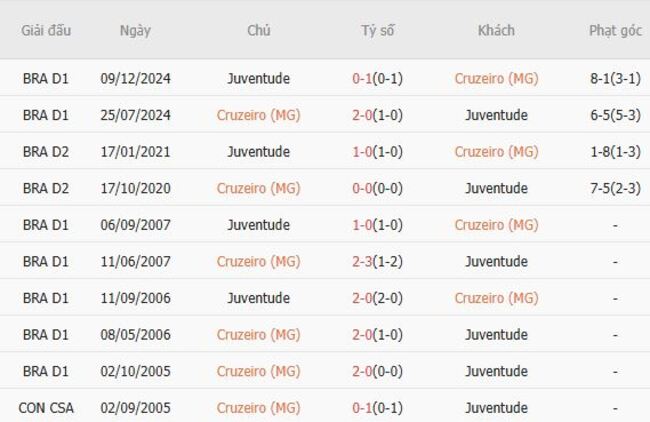Click the CON CSA league label
The height and width of the screenshot is (422, 650).
(46, 408)
